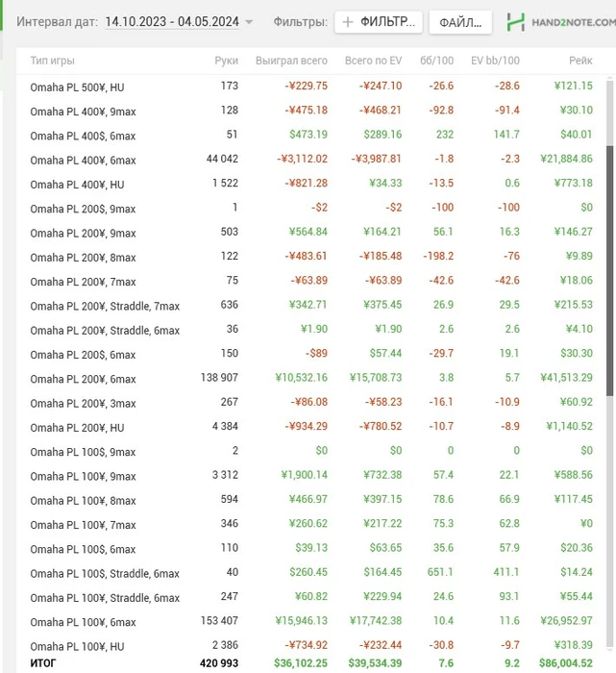The height and width of the screenshot is (673, 616).
Task: Click rake value ¥41,513.29
Action: 566,378
